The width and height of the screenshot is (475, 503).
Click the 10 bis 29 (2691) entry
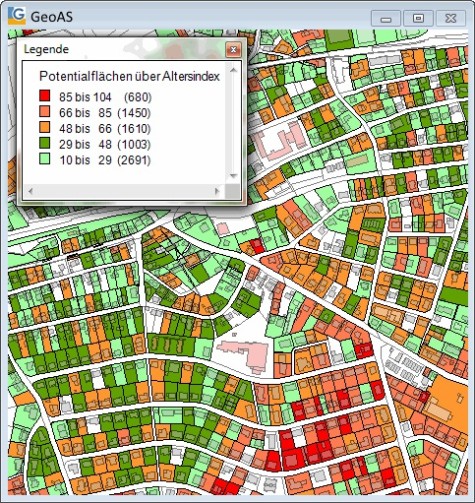coord(105,160)
